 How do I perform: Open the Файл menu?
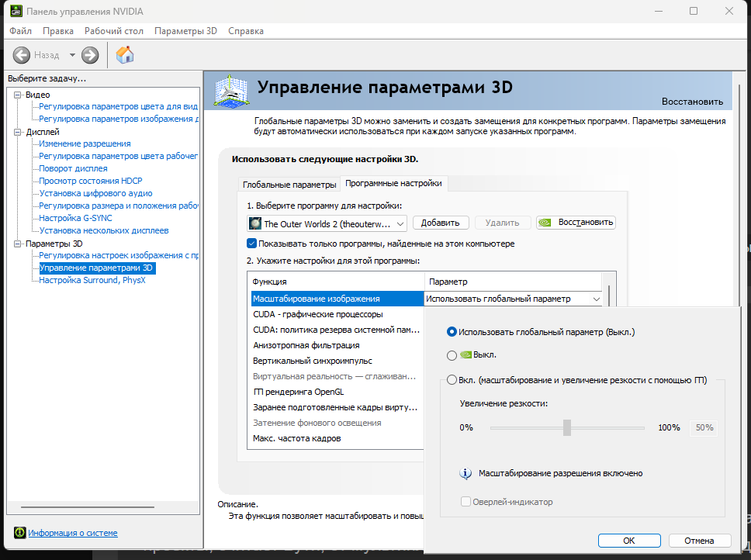pos(21,31)
